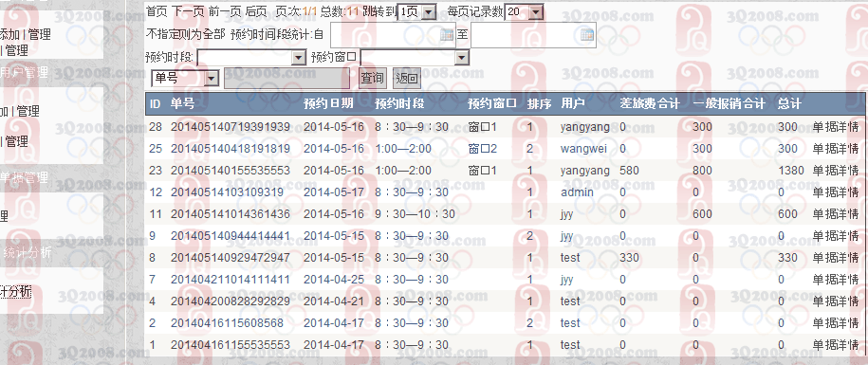Focus the search keyword text box
The image size is (868, 365).
click(x=287, y=79)
